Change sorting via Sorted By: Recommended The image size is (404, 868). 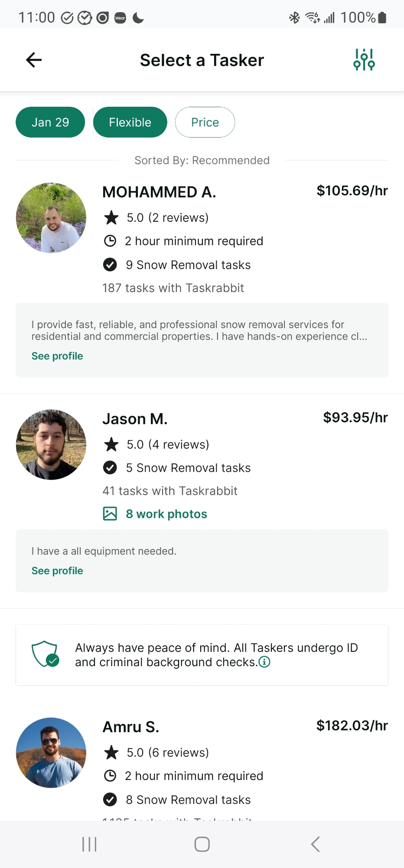point(202,161)
